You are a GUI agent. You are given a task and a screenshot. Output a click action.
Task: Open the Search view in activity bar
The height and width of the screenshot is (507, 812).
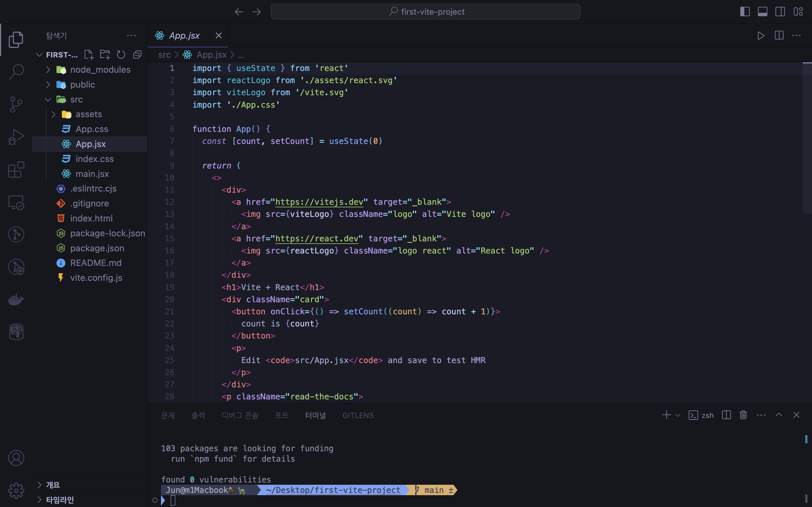pos(16,72)
